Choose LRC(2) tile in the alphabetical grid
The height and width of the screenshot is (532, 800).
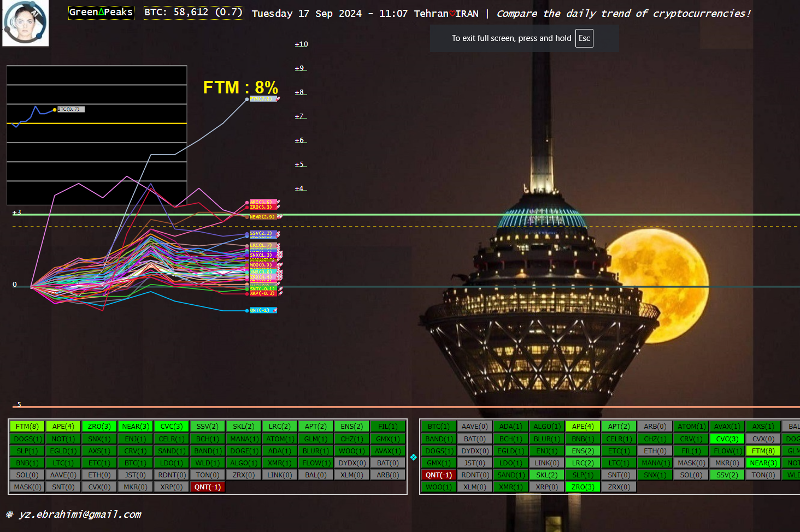(583, 463)
